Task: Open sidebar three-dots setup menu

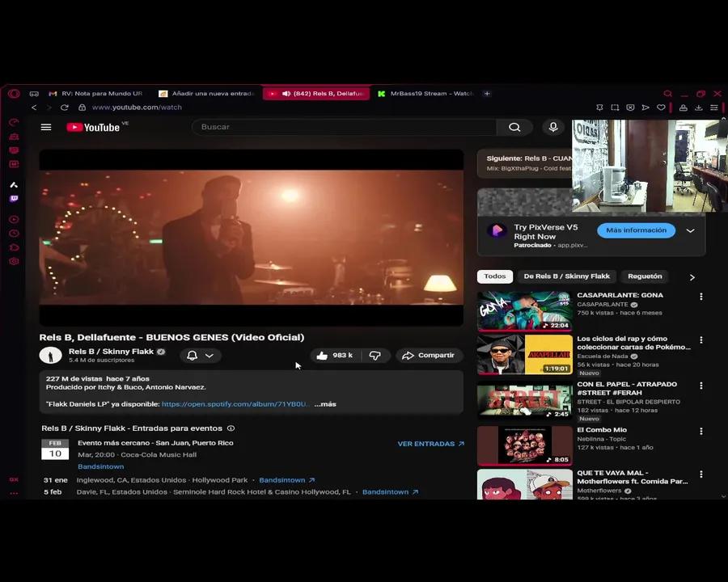Action: (14, 493)
